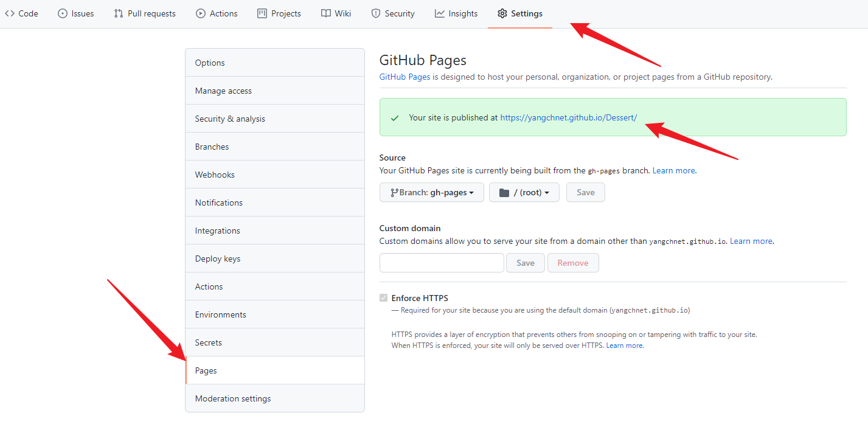This screenshot has width=868, height=427.
Task: View the Security tab
Action: 393,13
